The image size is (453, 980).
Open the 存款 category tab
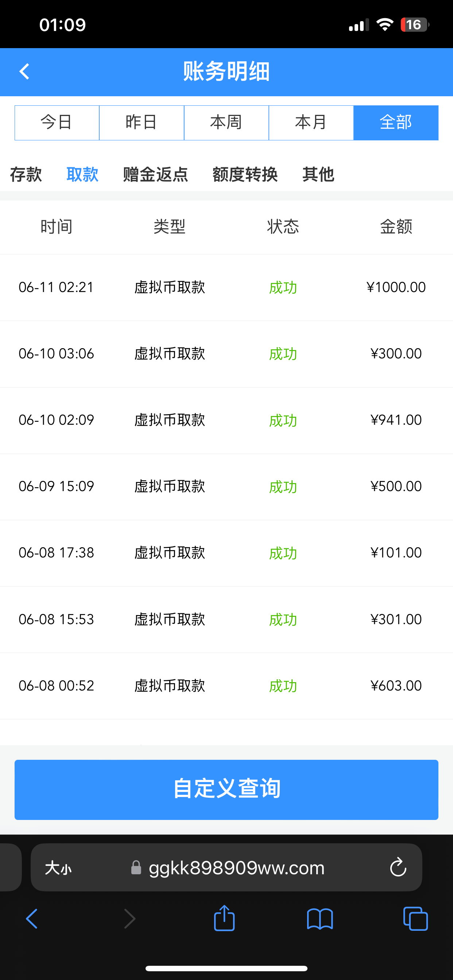(x=26, y=175)
